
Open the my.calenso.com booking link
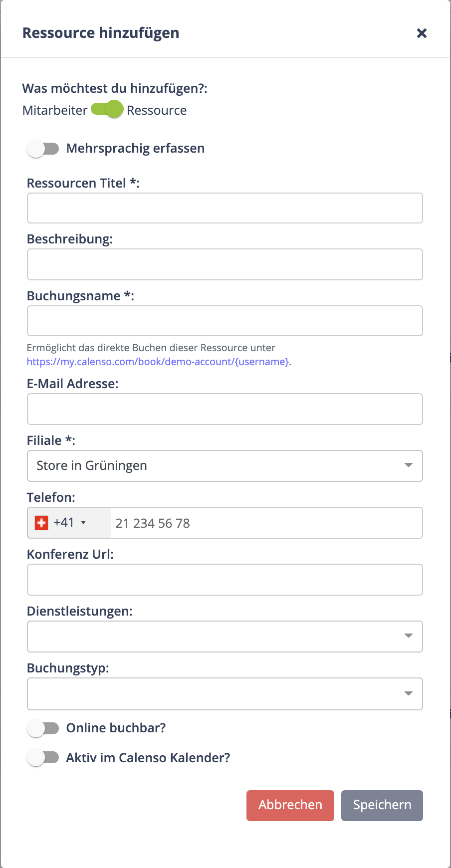tap(158, 362)
